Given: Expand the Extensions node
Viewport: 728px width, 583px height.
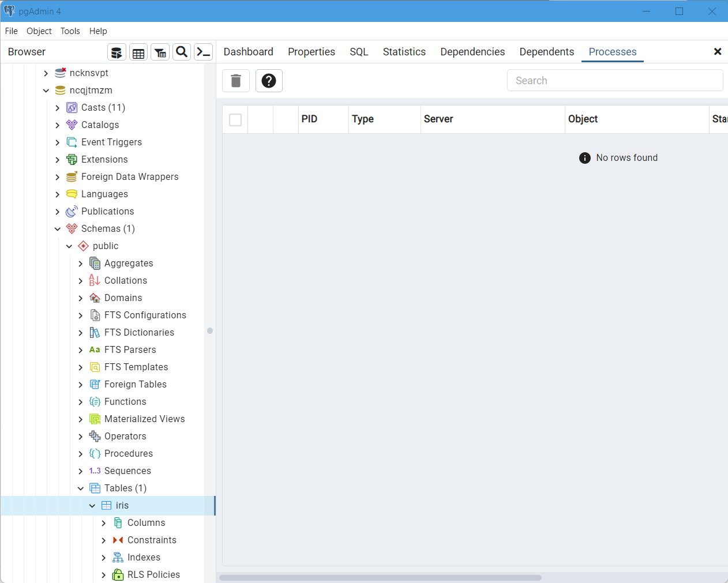Looking at the screenshot, I should pyautogui.click(x=57, y=159).
